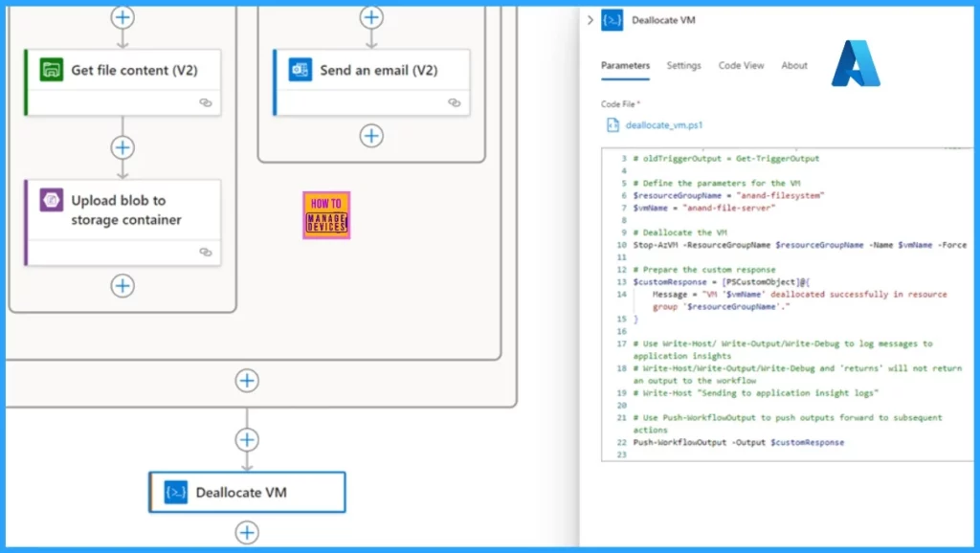Click the $vmName = "anand-file-server" line
Image resolution: width=980 pixels, height=553 pixels.
coord(703,208)
